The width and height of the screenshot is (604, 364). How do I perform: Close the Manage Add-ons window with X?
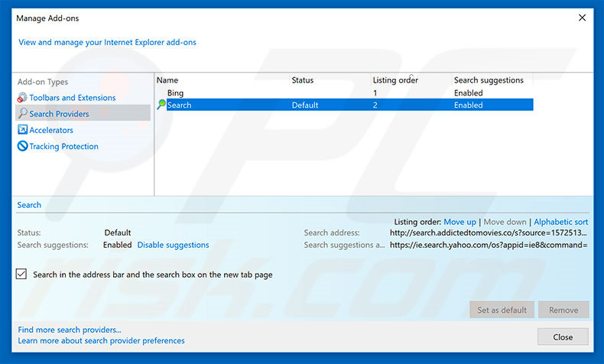pyautogui.click(x=582, y=18)
